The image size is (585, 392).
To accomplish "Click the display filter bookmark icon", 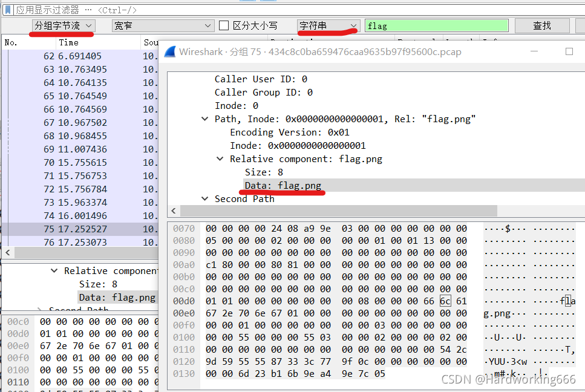I will click(x=8, y=10).
